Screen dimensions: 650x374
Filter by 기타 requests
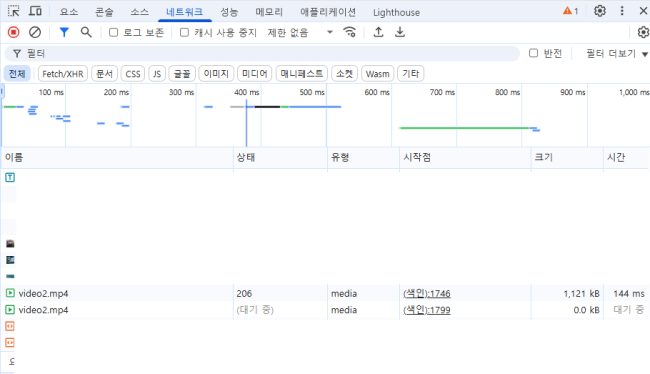coord(410,74)
